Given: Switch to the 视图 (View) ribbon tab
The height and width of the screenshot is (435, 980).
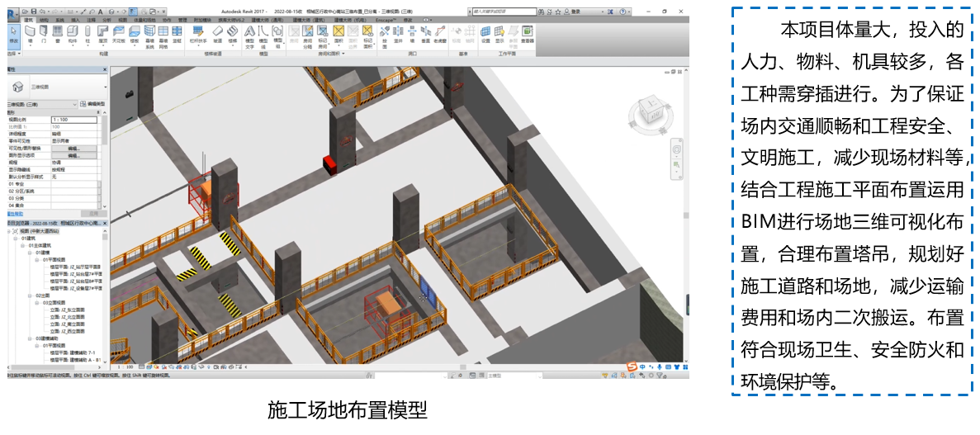Looking at the screenshot, I should [x=122, y=20].
